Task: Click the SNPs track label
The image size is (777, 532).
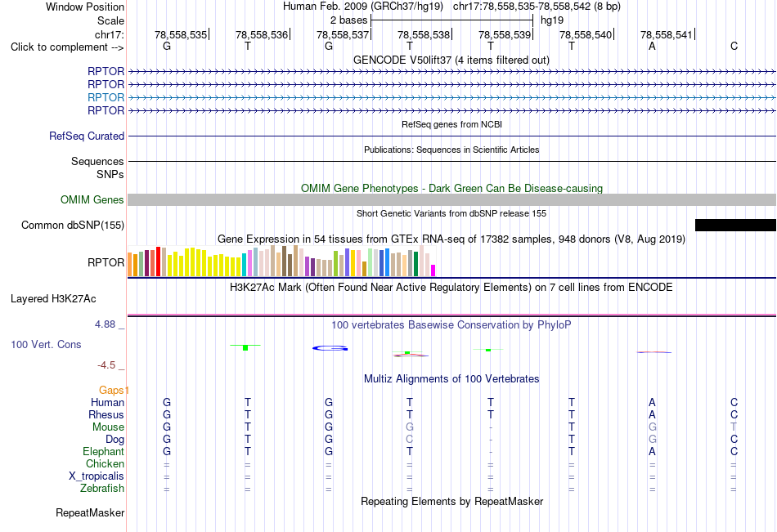Action: tap(110, 174)
